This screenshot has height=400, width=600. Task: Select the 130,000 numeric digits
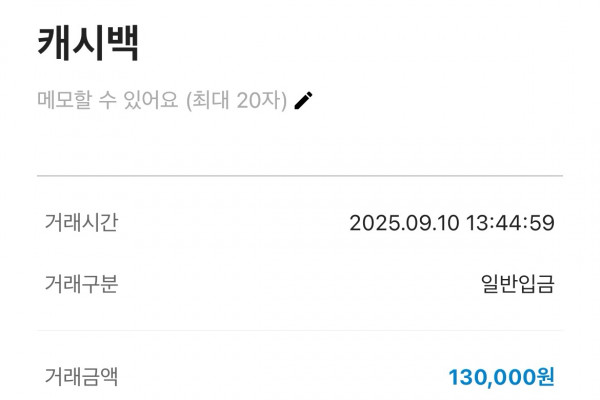492,377
